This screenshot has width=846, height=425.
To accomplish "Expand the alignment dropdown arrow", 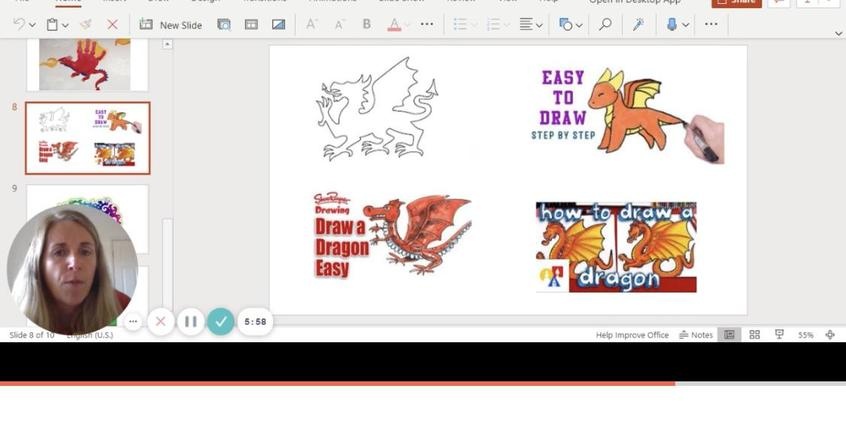I will click(x=538, y=25).
